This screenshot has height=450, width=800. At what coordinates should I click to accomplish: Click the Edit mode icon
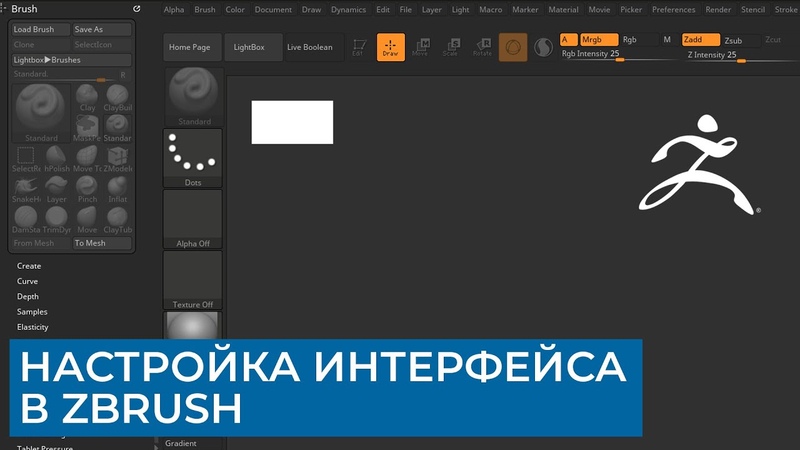[x=359, y=47]
